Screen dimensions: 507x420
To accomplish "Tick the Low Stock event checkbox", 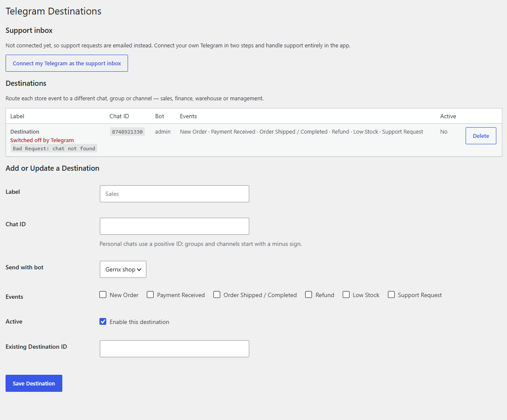I will coord(346,295).
